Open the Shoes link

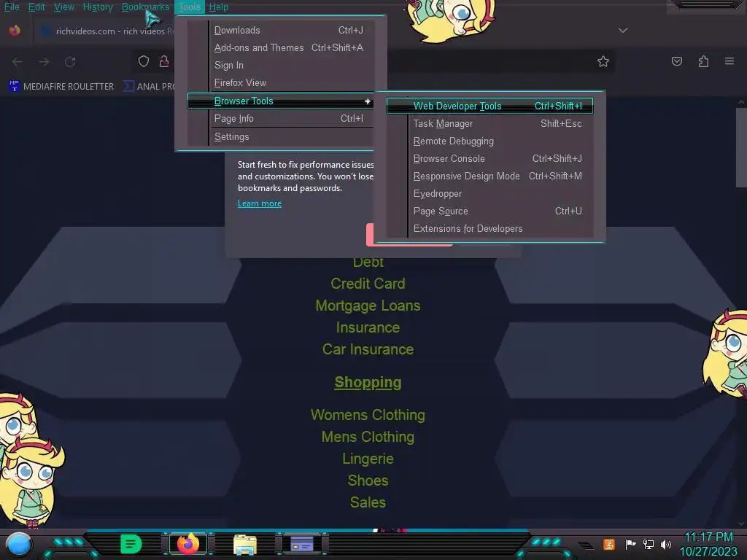tap(368, 481)
